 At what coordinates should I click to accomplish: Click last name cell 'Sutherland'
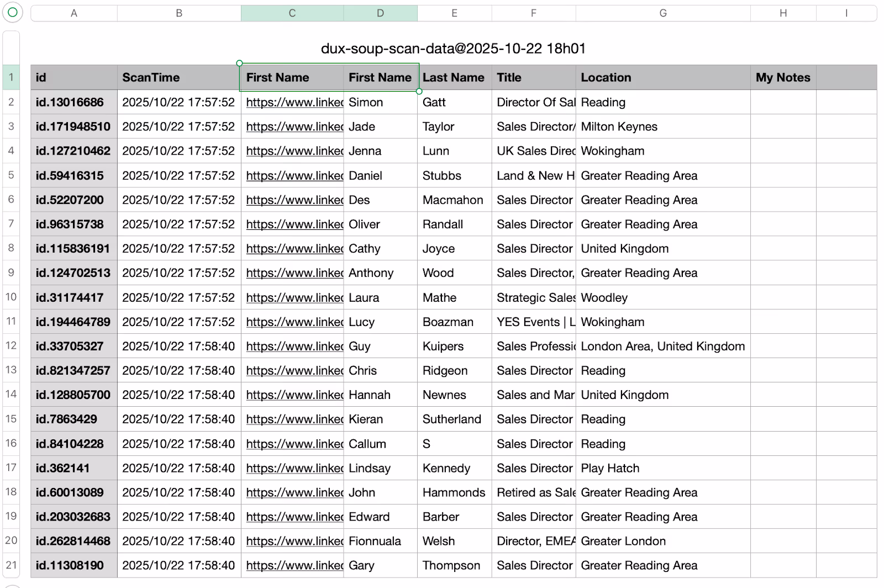(x=455, y=419)
